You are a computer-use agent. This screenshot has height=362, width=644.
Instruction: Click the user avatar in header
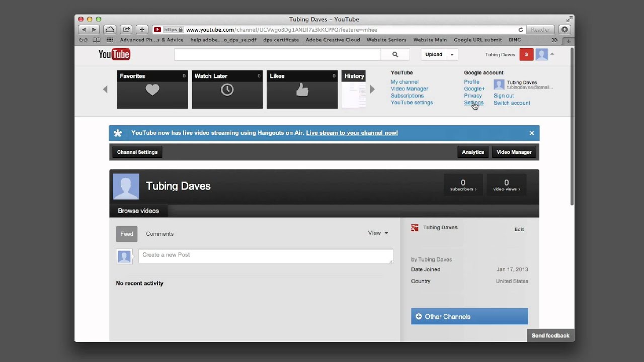coord(541,54)
